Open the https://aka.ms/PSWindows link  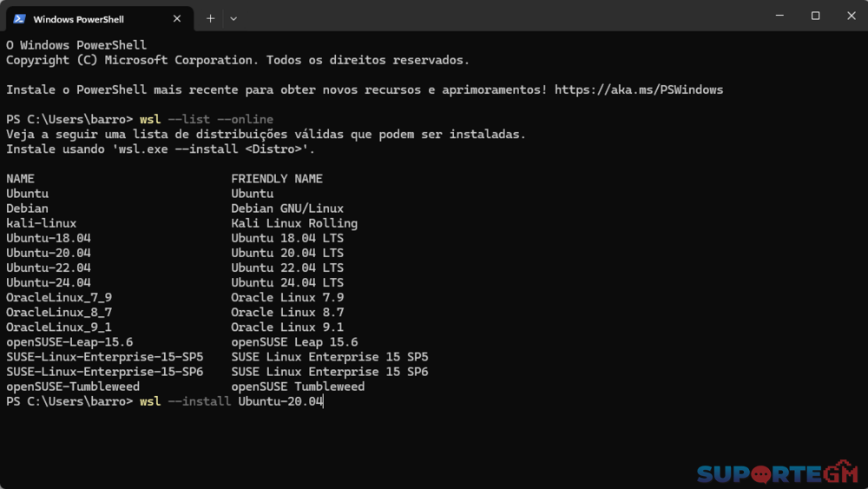click(638, 89)
